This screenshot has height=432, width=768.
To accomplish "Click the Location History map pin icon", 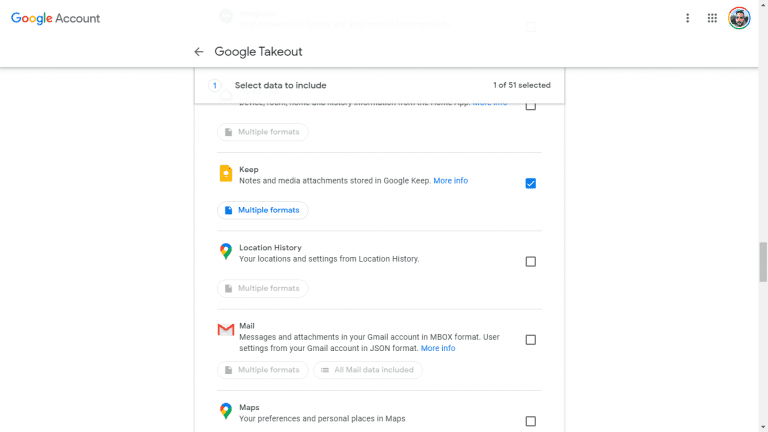I will (x=226, y=252).
